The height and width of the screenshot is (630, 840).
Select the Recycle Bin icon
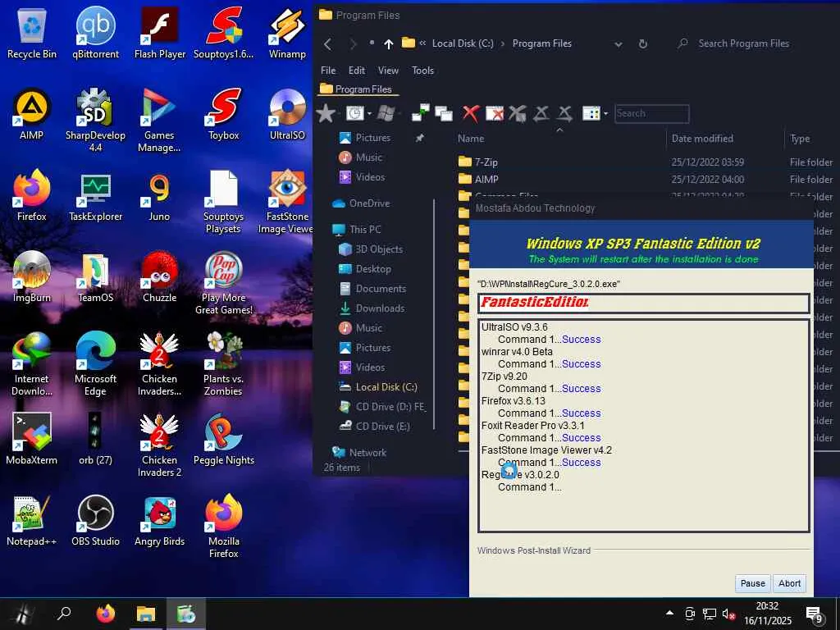(31, 34)
